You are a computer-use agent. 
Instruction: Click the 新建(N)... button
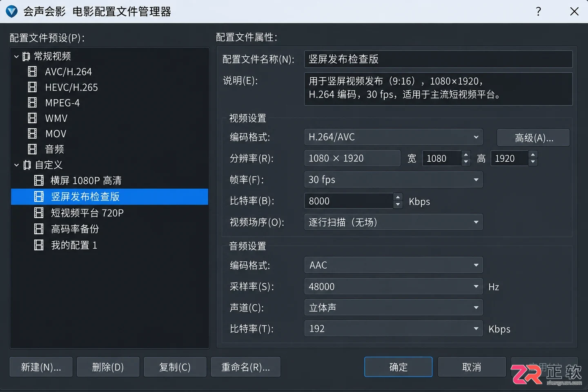(x=41, y=367)
